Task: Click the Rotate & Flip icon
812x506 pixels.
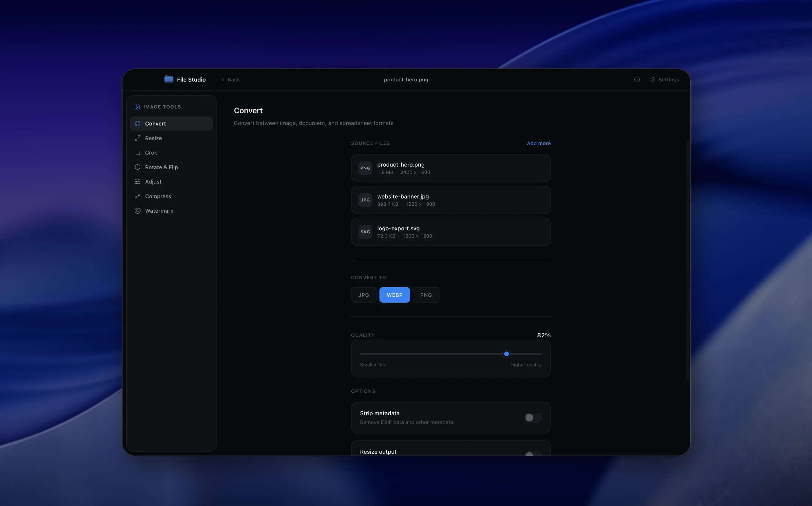Action: (138, 167)
